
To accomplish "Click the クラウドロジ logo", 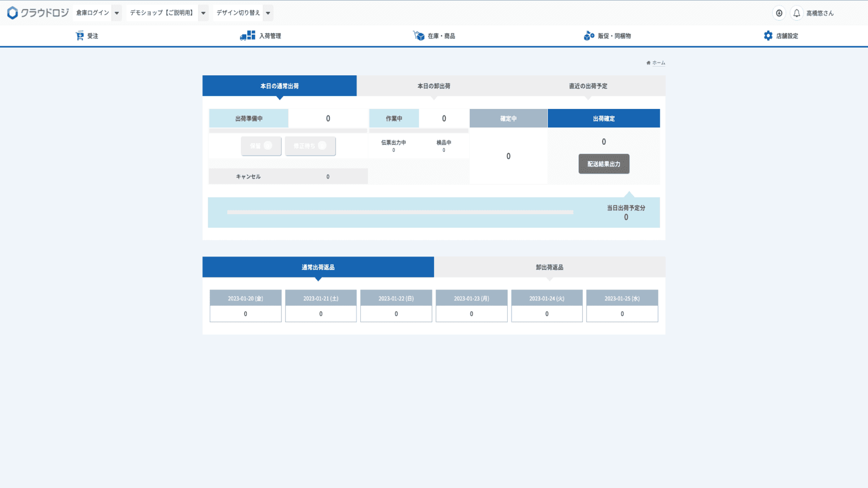I will pos(37,12).
